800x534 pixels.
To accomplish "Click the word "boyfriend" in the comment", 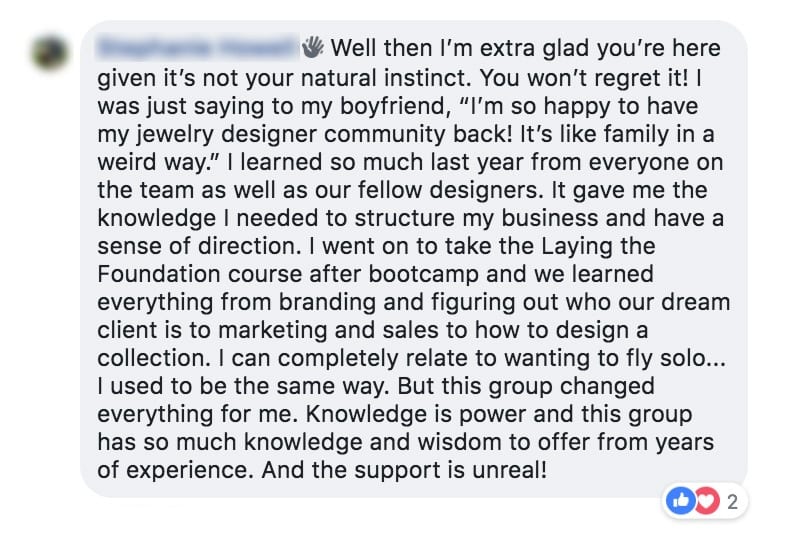I will click(x=392, y=107).
